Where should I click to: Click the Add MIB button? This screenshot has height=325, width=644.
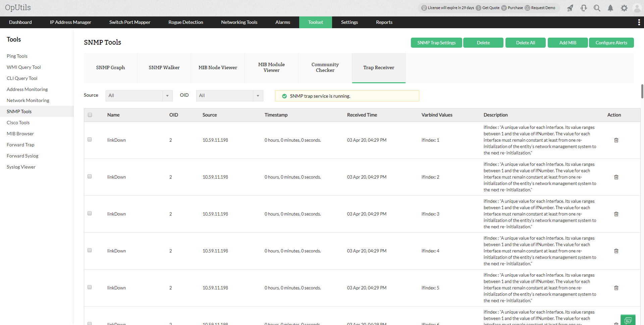point(568,43)
